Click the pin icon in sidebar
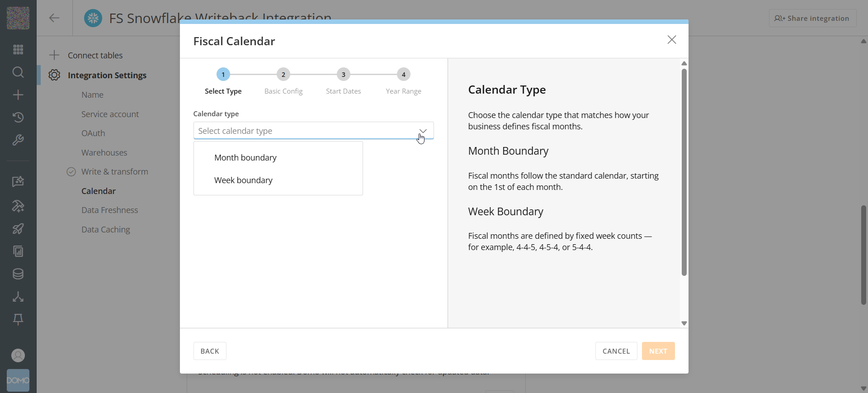The image size is (868, 393). 18,319
